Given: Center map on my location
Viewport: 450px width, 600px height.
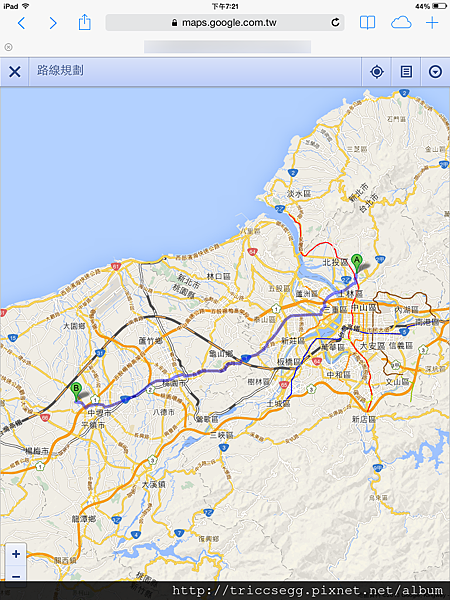Looking at the screenshot, I should point(377,72).
